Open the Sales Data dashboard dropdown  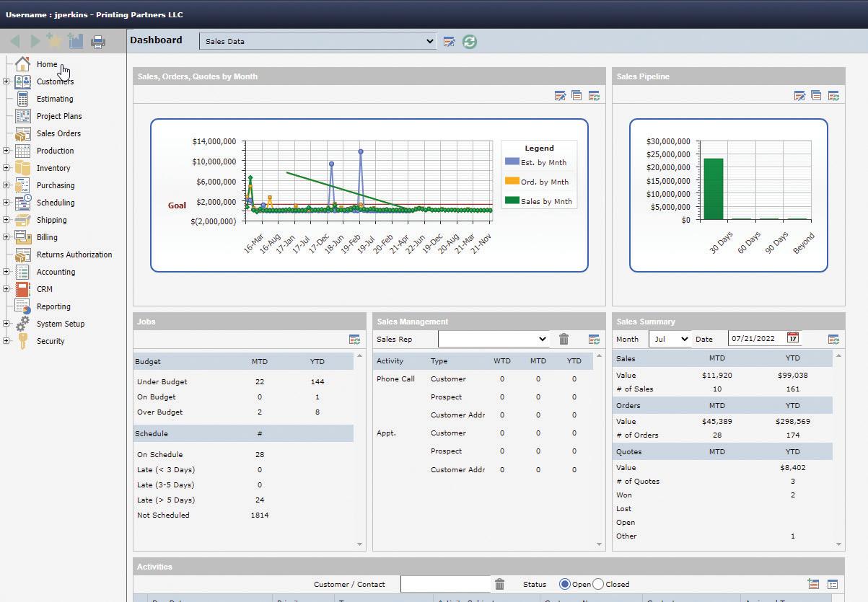pos(318,41)
